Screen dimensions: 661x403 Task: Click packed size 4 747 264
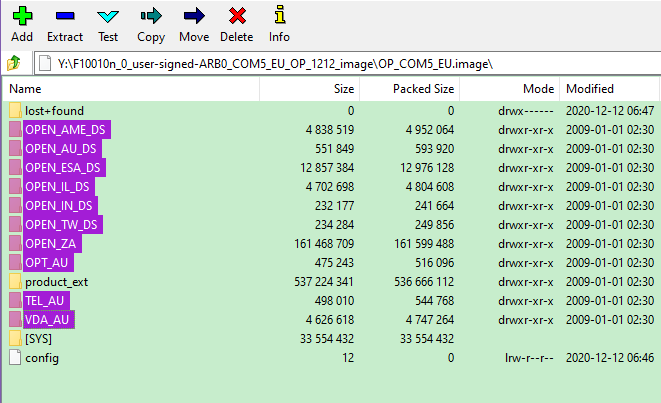tap(430, 320)
